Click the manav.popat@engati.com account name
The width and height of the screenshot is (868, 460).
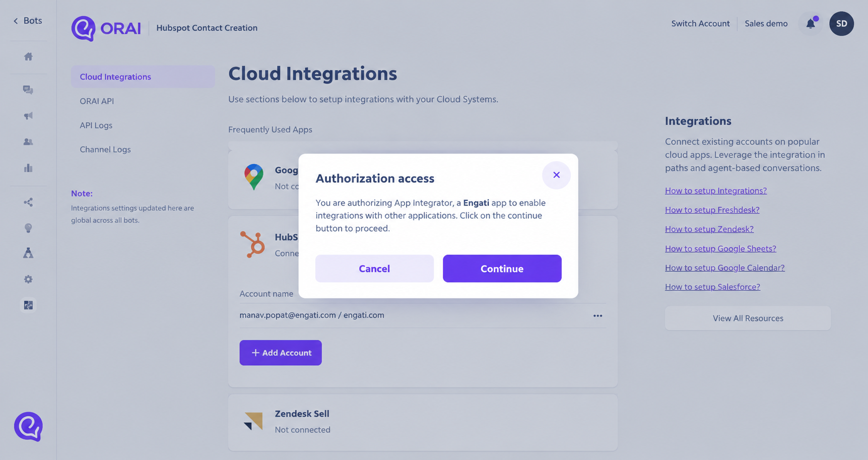(x=311, y=315)
